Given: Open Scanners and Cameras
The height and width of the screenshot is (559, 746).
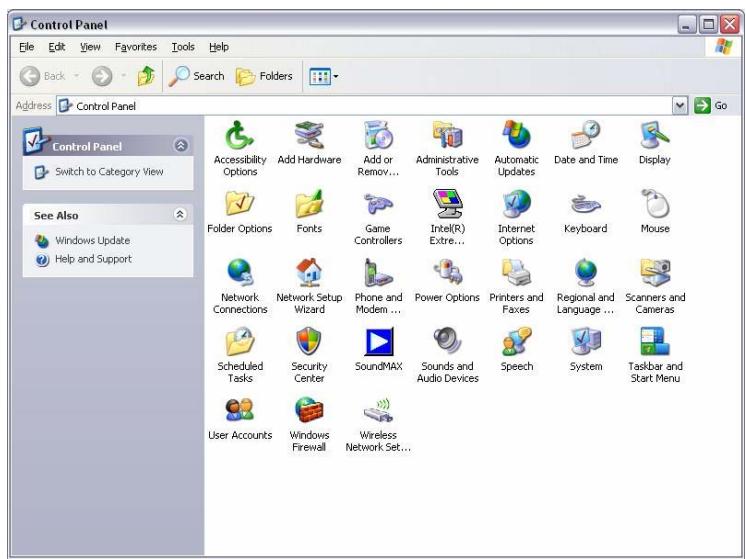Looking at the screenshot, I should 655,286.
